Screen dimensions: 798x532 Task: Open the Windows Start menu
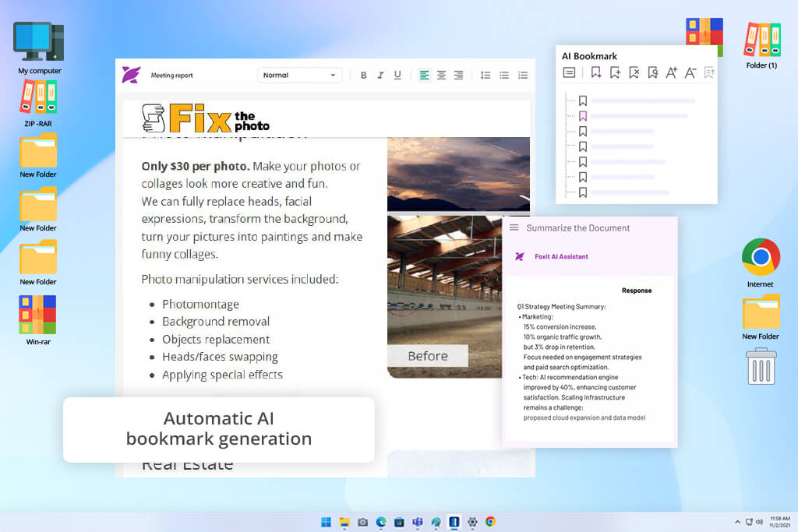coord(327,522)
